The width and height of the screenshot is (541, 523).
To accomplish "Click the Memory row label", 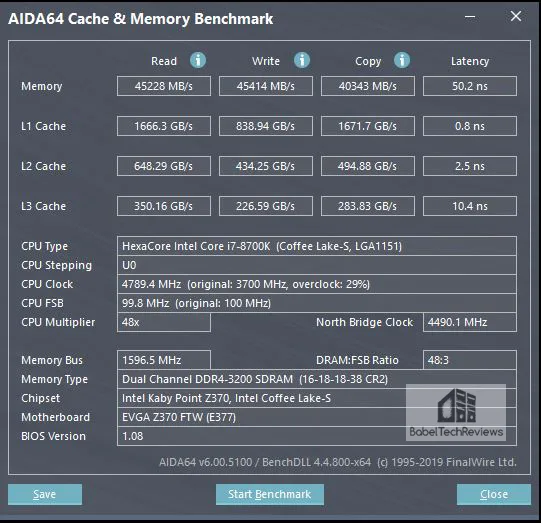I will tap(41, 86).
